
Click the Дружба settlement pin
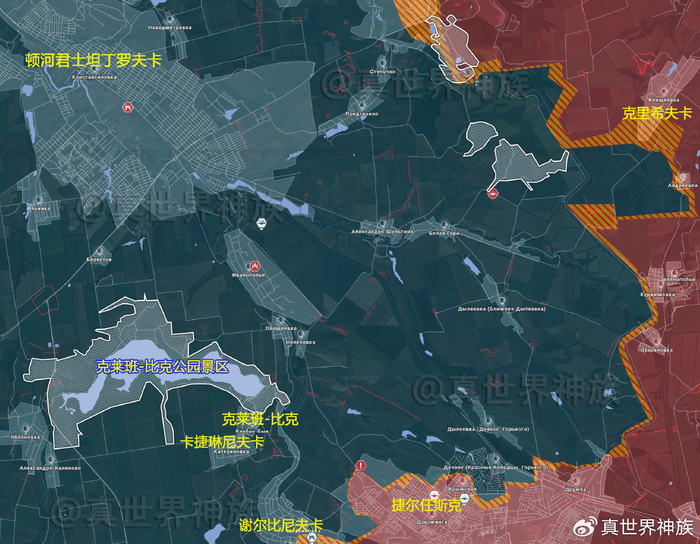pos(576,482)
